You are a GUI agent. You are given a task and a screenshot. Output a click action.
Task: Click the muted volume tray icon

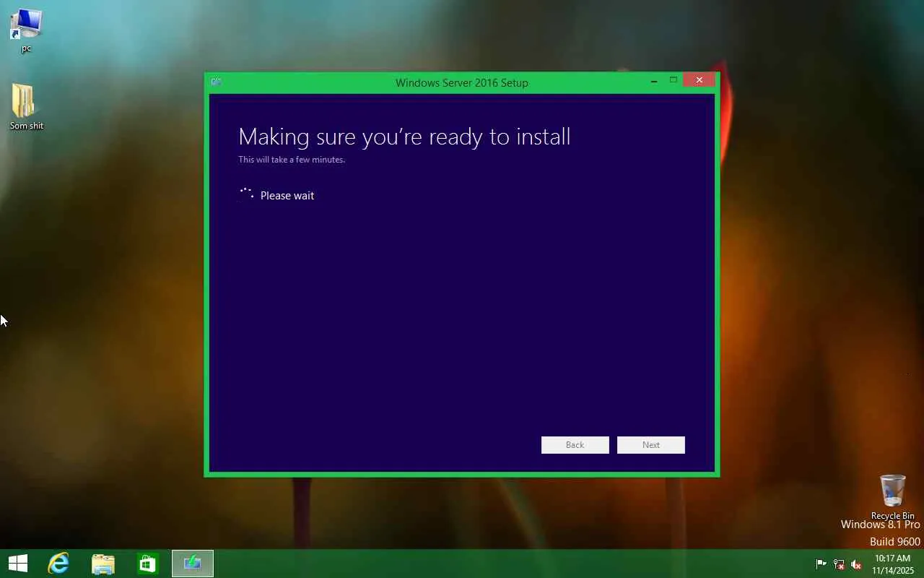856,564
